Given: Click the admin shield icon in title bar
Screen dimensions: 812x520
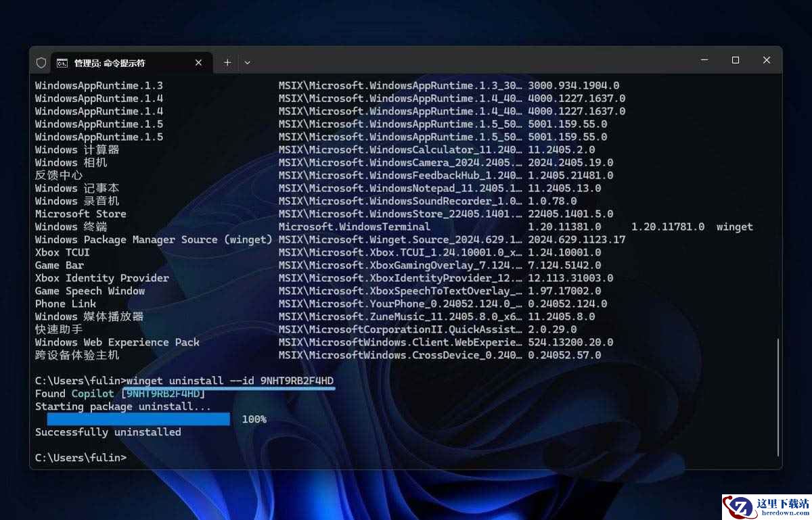Looking at the screenshot, I should pyautogui.click(x=41, y=62).
